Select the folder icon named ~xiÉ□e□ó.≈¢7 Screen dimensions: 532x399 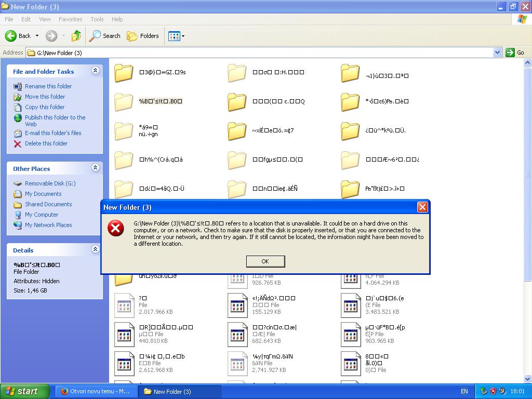237,131
